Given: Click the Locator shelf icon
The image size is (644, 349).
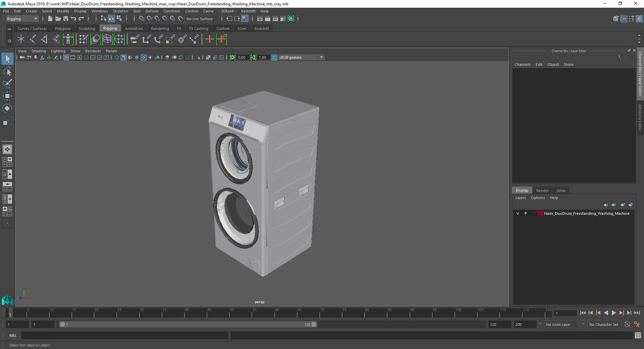Looking at the screenshot, I should (x=21, y=39).
